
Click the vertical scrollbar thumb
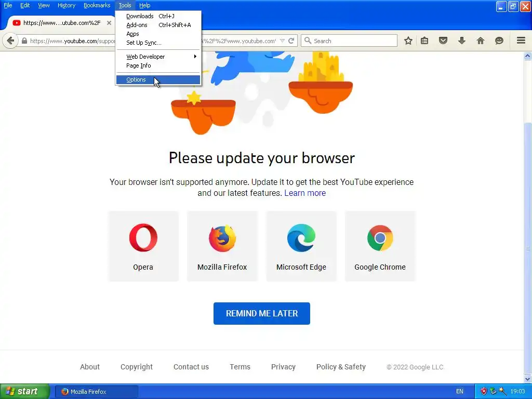528,248
